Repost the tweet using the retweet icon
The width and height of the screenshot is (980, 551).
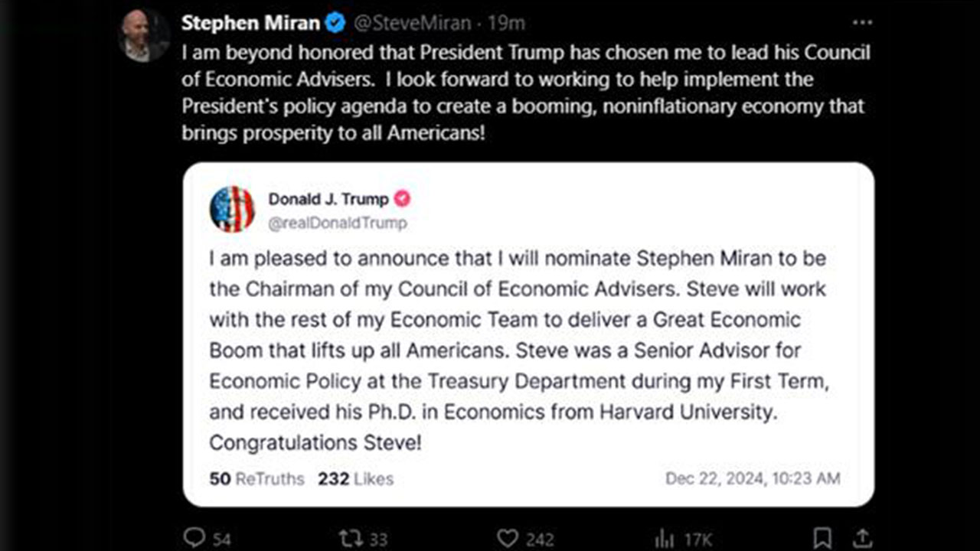pyautogui.click(x=351, y=539)
